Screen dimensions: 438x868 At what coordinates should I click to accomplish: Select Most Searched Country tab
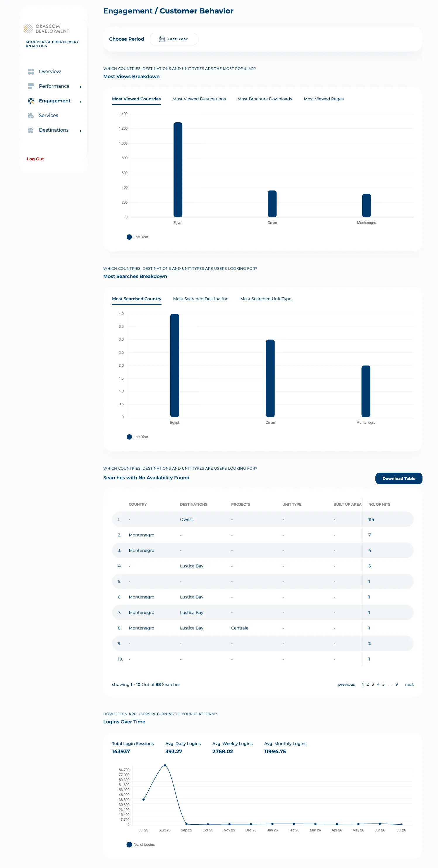(137, 299)
